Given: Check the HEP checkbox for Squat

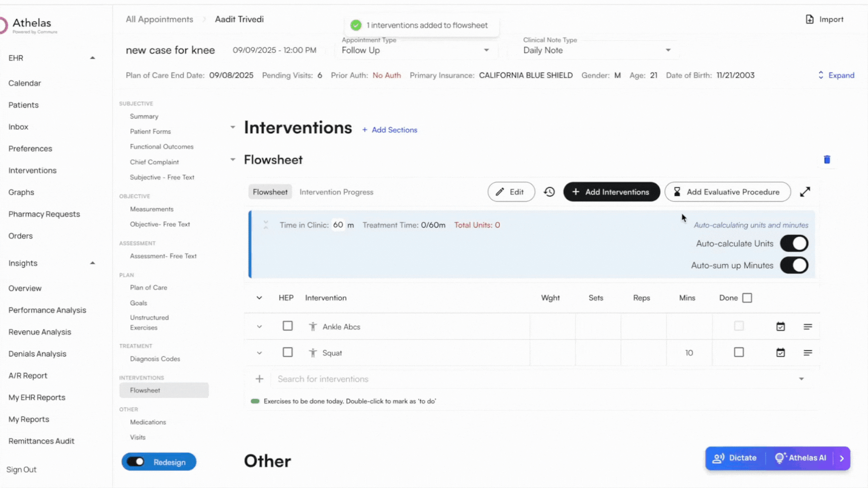Looking at the screenshot, I should (x=288, y=352).
